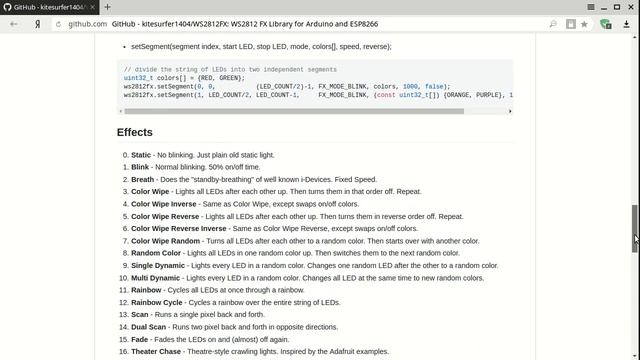
Task: Click 'Color Wipe Reverse' effect name
Action: (x=165, y=216)
